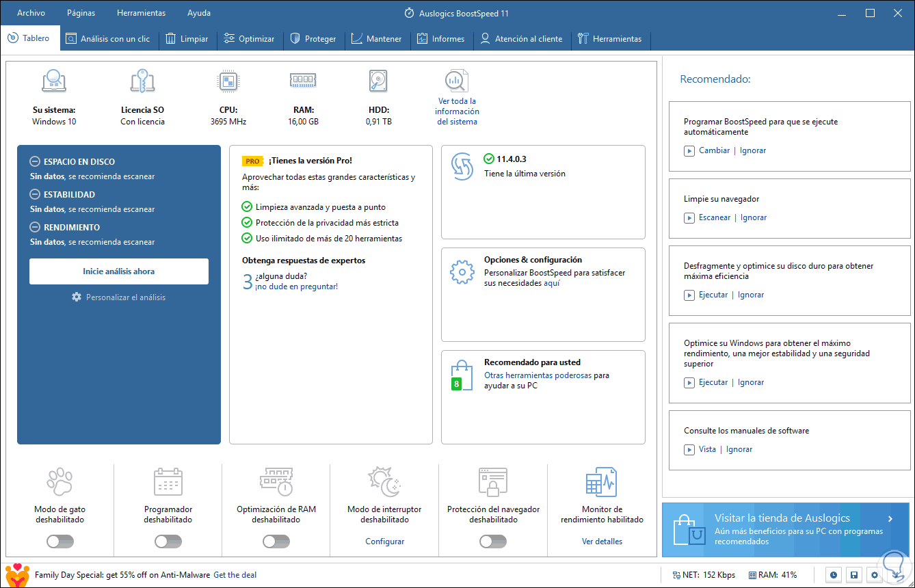
Task: Click the Inicie análisis ahora button
Action: click(x=119, y=271)
